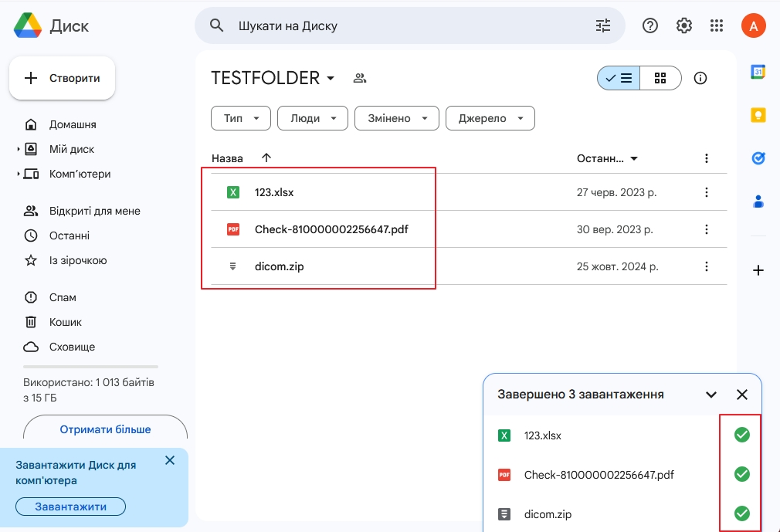The image size is (780, 532).
Task: Collapse the upload panel with chevron
Action: (x=711, y=395)
